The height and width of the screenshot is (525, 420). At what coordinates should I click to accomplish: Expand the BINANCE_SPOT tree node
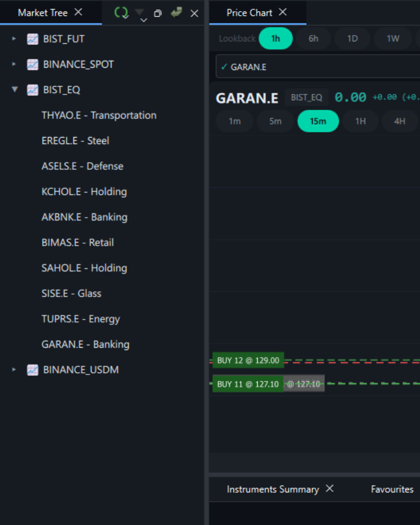[x=14, y=64]
